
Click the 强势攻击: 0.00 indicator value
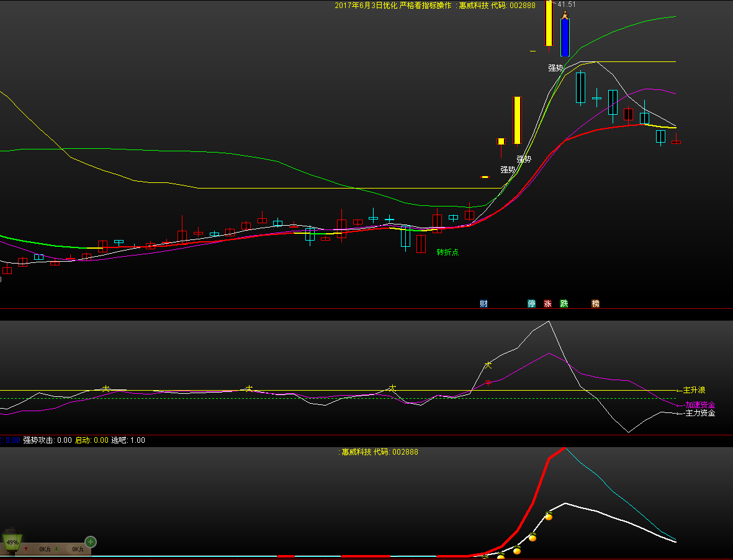[x=48, y=440]
